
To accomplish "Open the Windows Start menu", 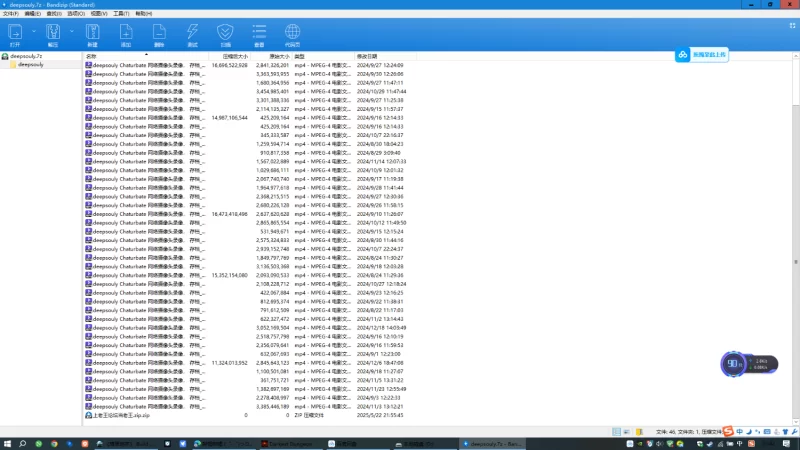I will coord(7,444).
